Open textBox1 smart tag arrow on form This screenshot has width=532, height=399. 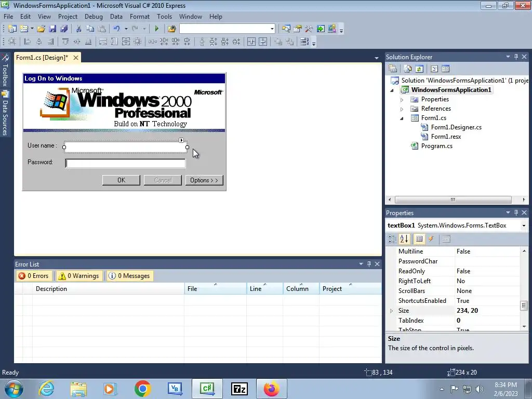pos(181,140)
